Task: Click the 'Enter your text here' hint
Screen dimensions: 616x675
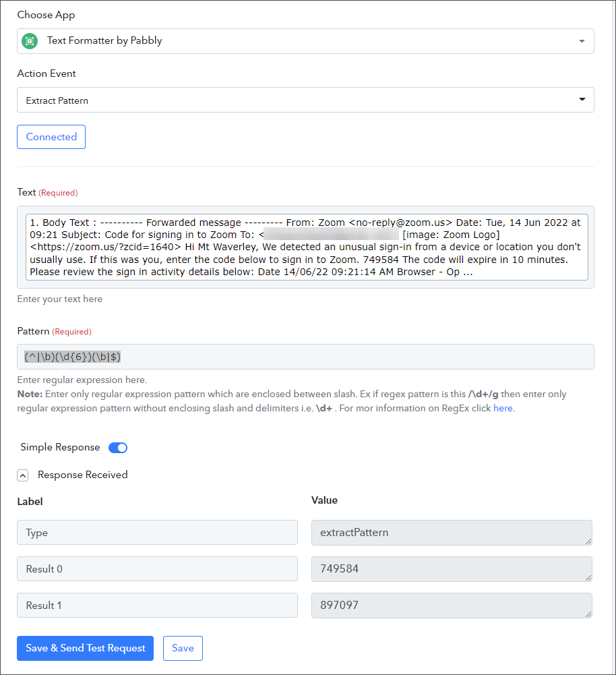Action: click(60, 299)
